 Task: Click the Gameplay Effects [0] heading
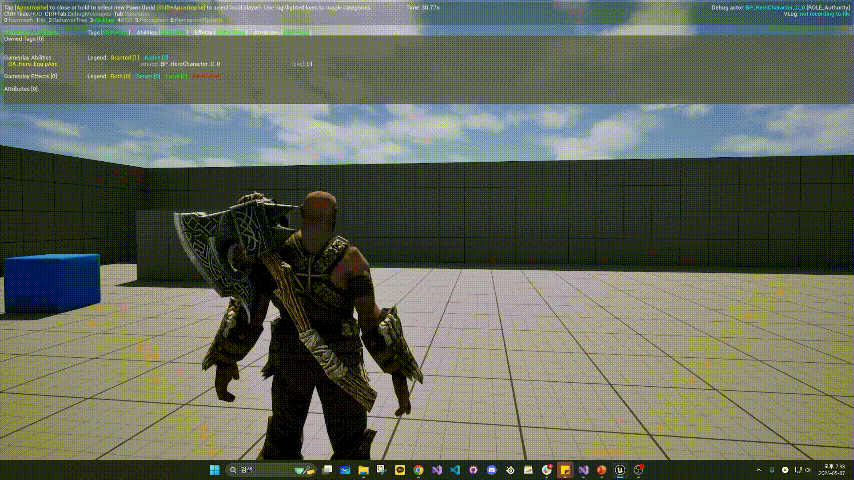(30, 76)
